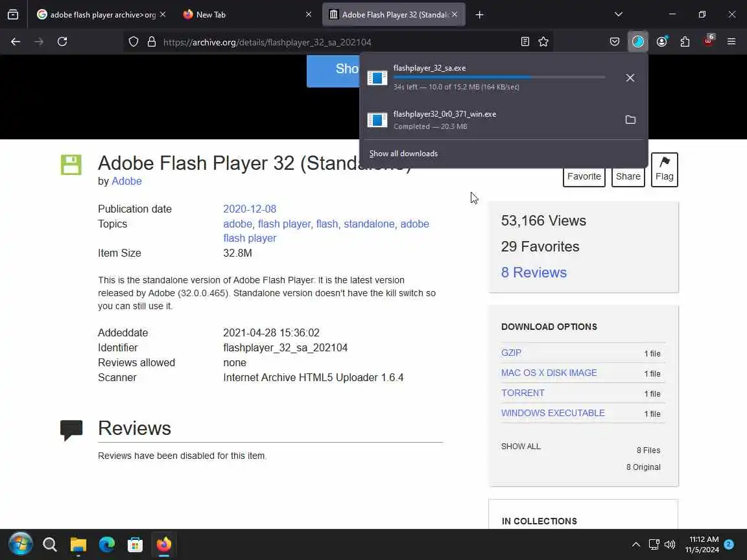
Task: Click the Favorite button
Action: coord(584,177)
